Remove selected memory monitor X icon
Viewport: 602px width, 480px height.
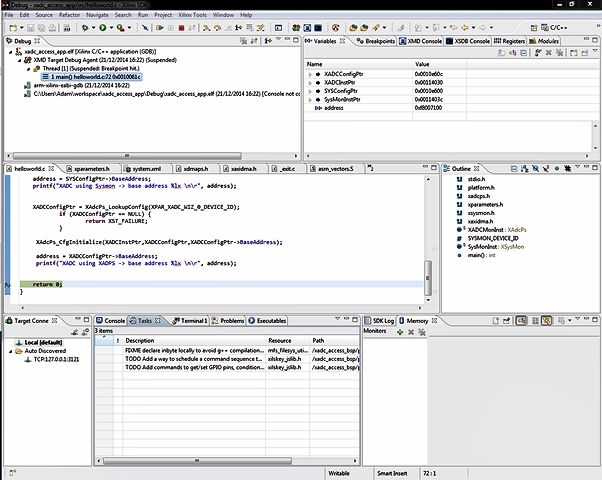(411, 333)
